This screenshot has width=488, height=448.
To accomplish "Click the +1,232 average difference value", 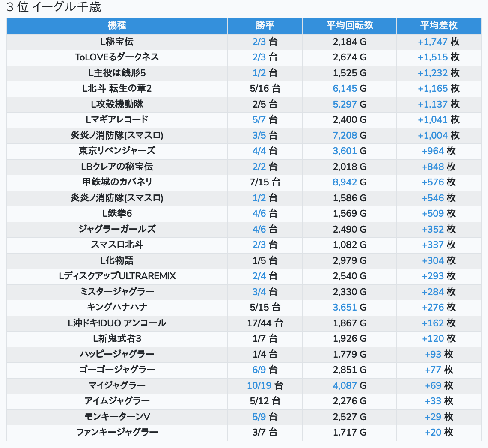I will 433,73.
